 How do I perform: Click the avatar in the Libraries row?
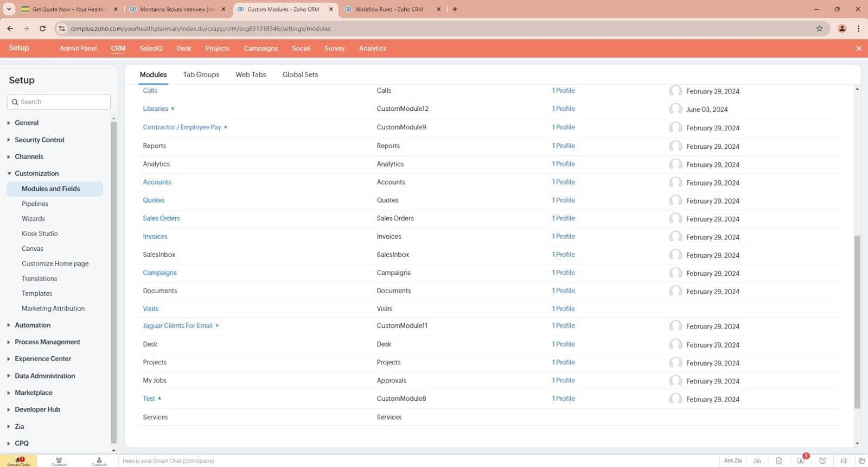675,109
